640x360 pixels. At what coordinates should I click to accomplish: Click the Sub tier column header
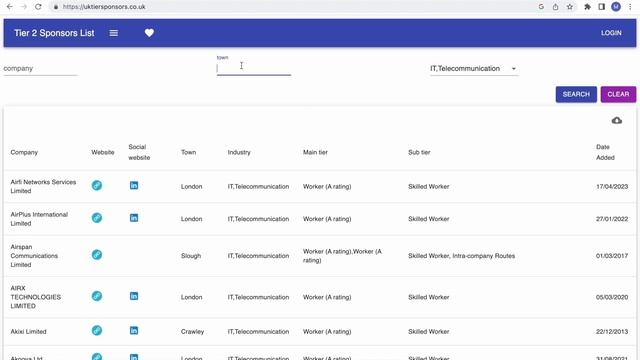[419, 152]
